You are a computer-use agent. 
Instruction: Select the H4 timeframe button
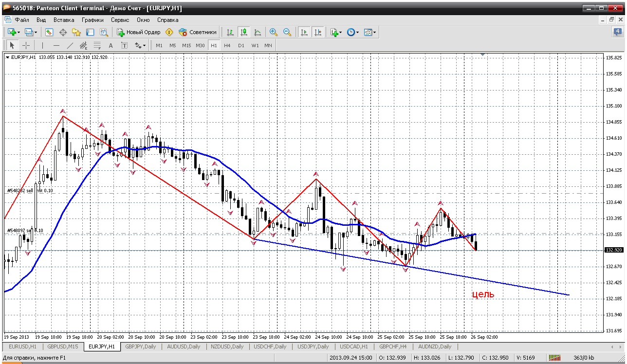click(227, 45)
